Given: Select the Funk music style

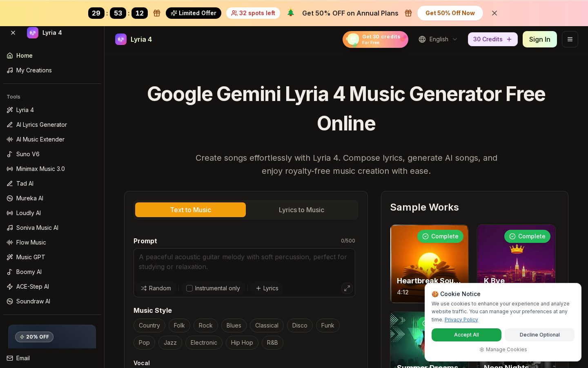Looking at the screenshot, I should pos(327,325).
